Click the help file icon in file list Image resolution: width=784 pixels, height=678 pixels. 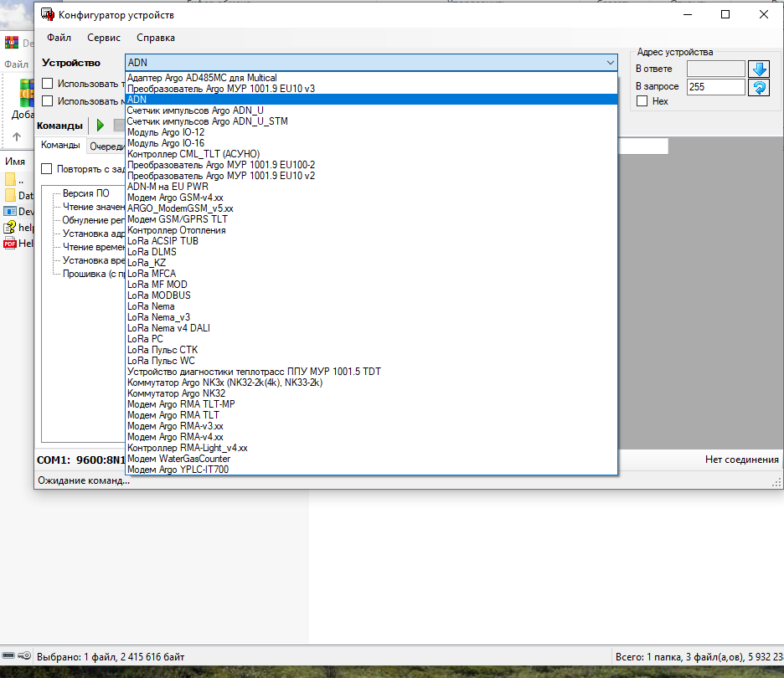[x=10, y=228]
